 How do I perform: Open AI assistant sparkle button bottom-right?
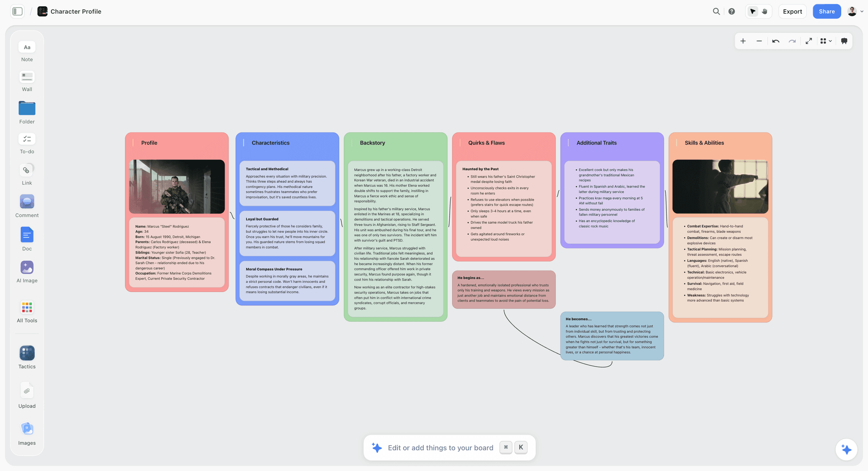[x=846, y=449]
